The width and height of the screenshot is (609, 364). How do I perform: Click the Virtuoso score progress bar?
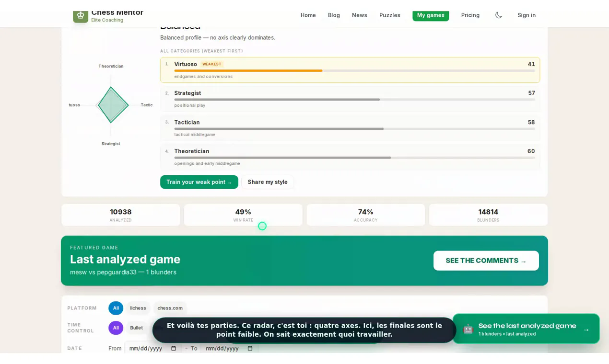point(354,71)
